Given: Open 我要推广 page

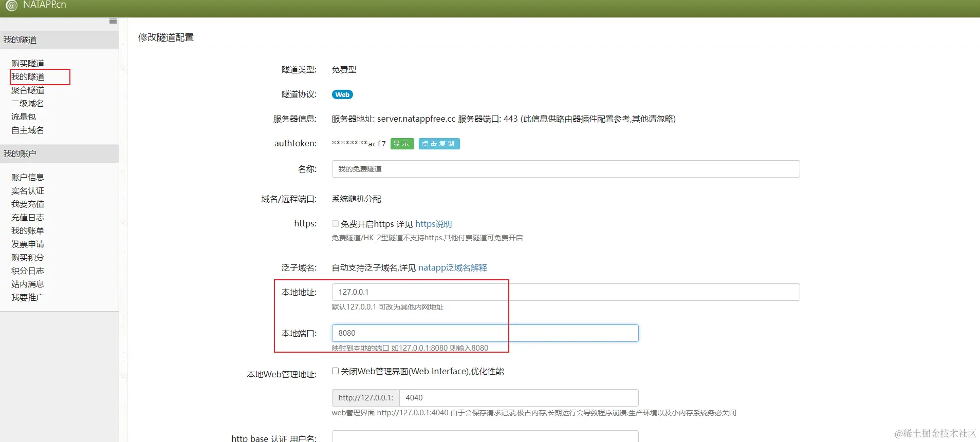Looking at the screenshot, I should pyautogui.click(x=28, y=297).
